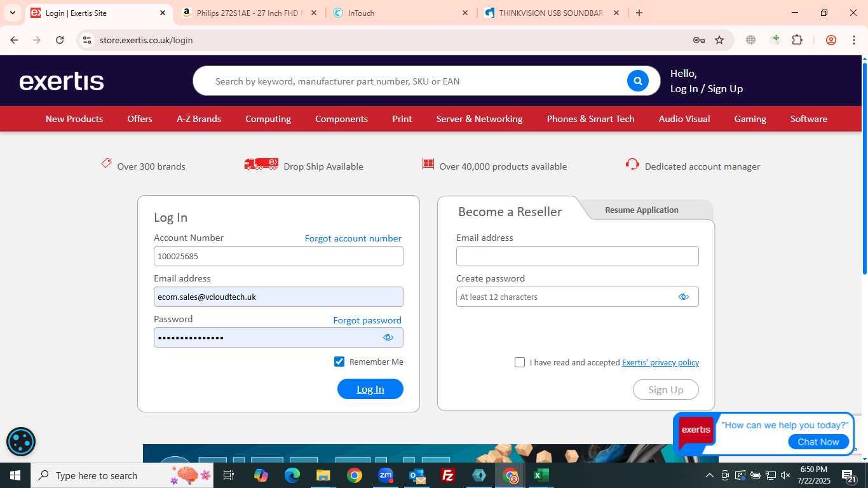The height and width of the screenshot is (488, 868).
Task: Open Chrome profile avatar icon
Action: 831,40
